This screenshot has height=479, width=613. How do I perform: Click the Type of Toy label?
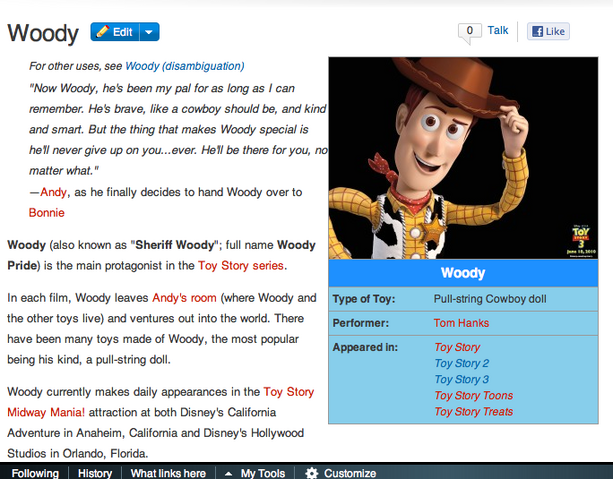[x=364, y=299]
